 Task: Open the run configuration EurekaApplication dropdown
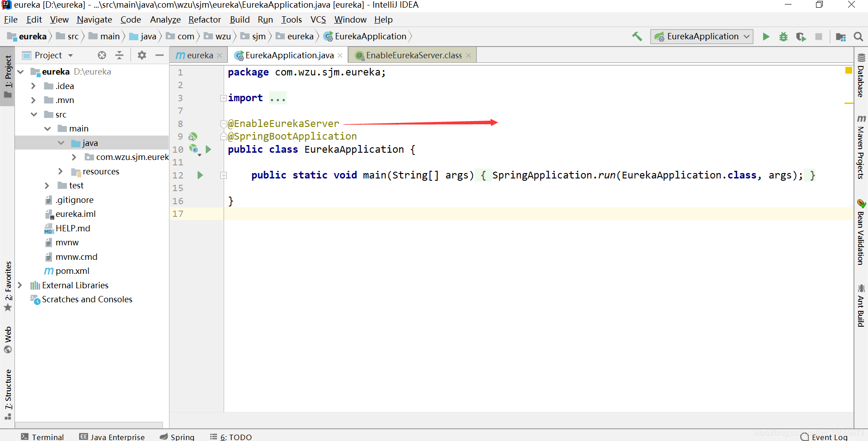tap(702, 37)
